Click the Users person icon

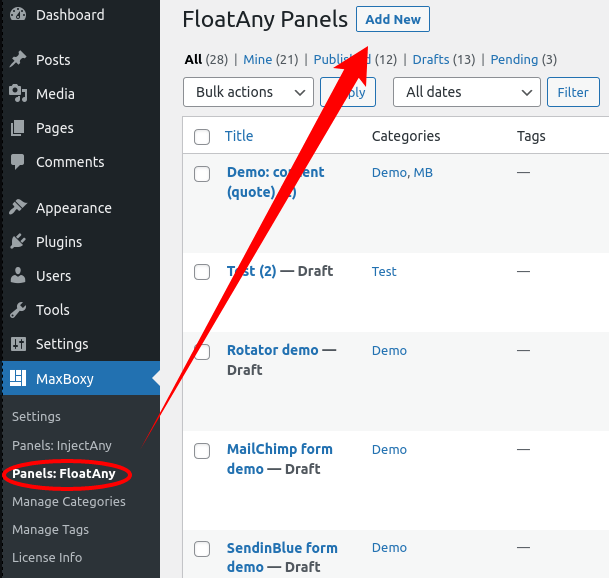coord(18,275)
